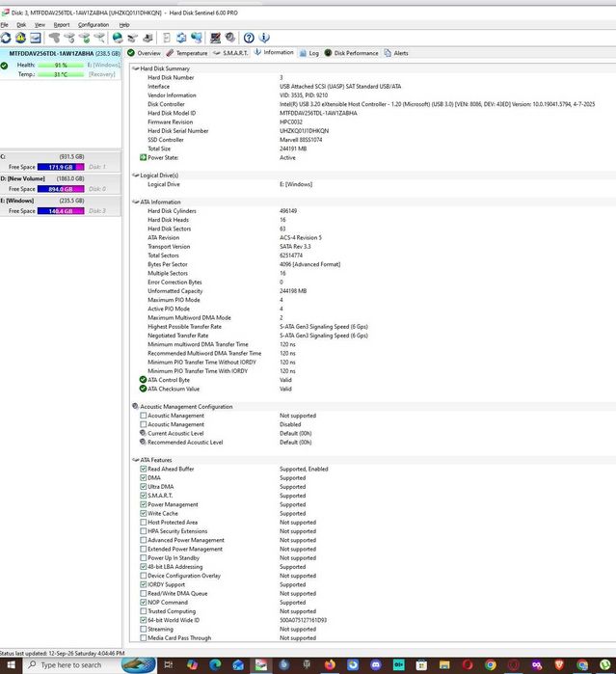Screen dimensions: 616x674
Task: Switch to the Alerts tab
Action: 396,53
